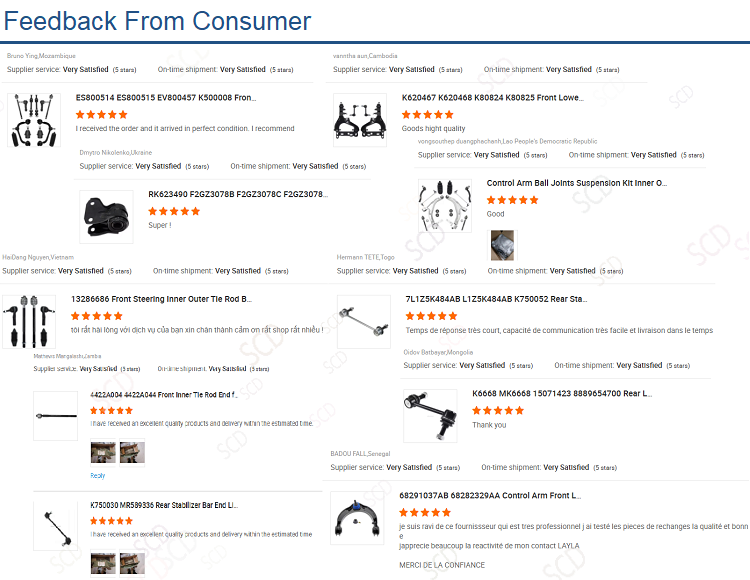
Task: View the 7L1Z5K484AB stabilizer link image
Action: click(x=364, y=322)
